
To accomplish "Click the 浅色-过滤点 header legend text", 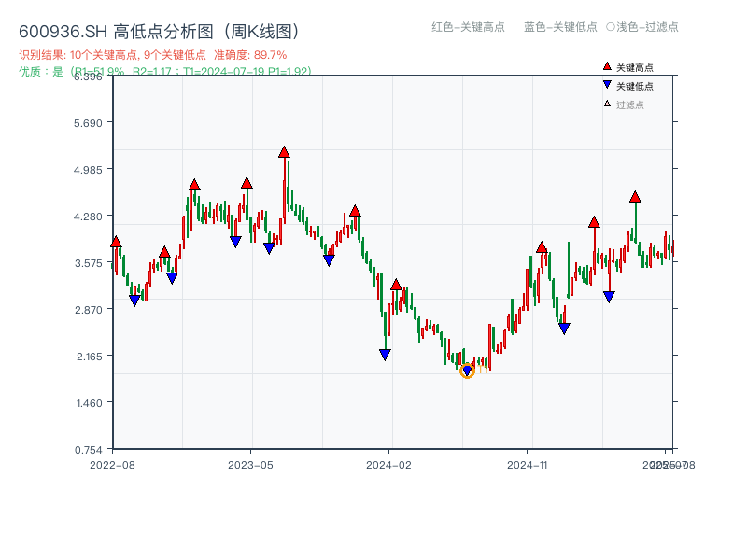I will (647, 27).
